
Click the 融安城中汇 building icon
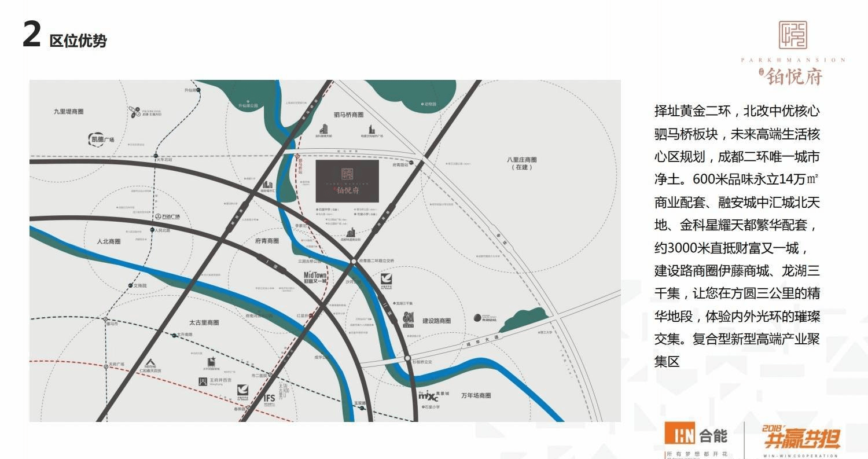[x=268, y=185]
